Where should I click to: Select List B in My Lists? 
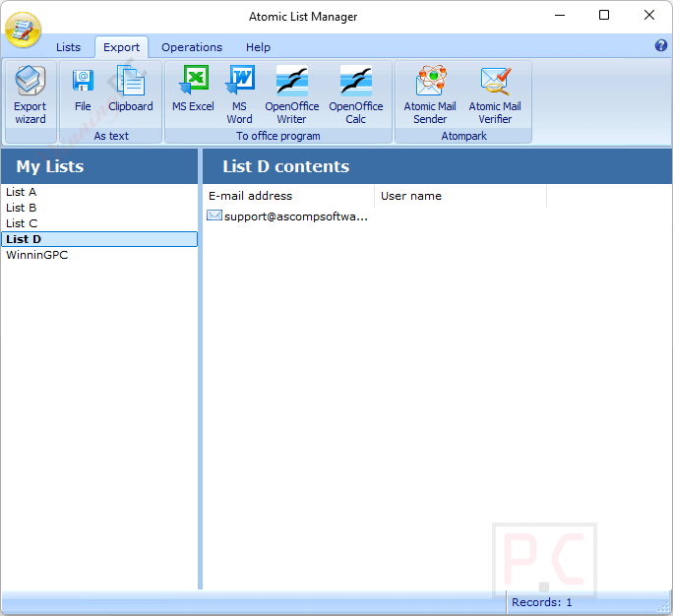click(x=99, y=208)
